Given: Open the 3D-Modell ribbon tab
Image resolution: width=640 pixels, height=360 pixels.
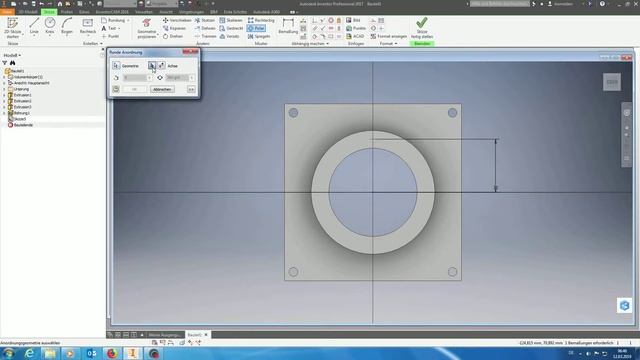Looking at the screenshot, I should (x=28, y=12).
